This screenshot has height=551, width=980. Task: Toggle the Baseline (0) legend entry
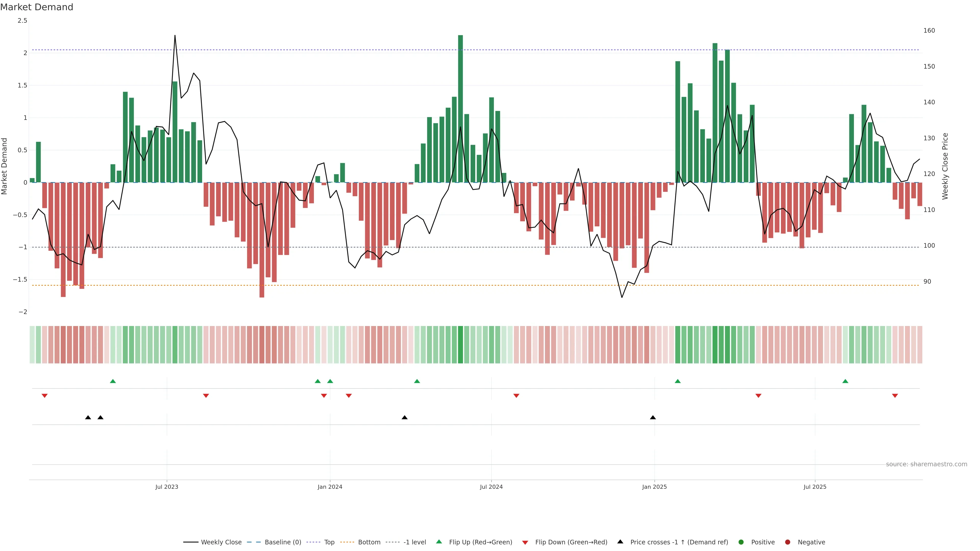pos(283,542)
